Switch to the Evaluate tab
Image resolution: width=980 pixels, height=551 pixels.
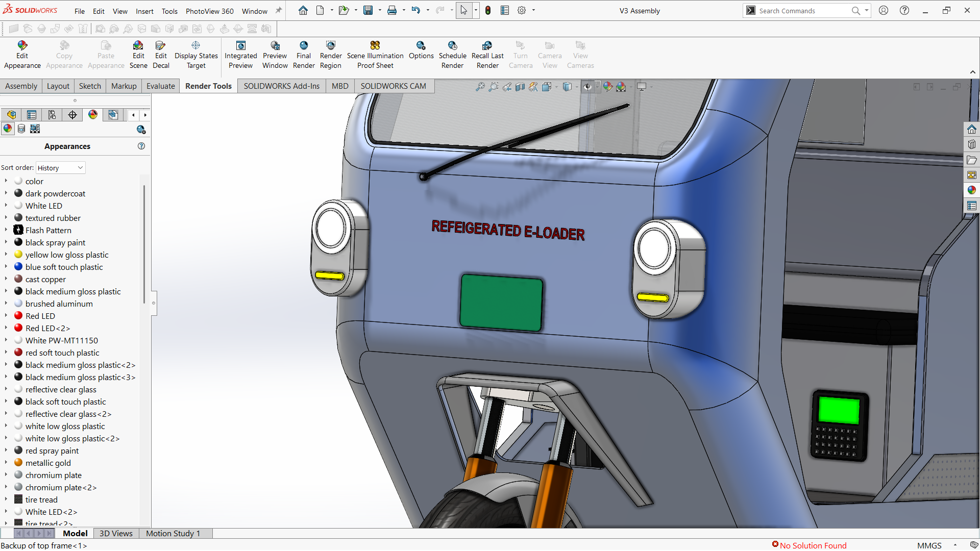pos(160,86)
